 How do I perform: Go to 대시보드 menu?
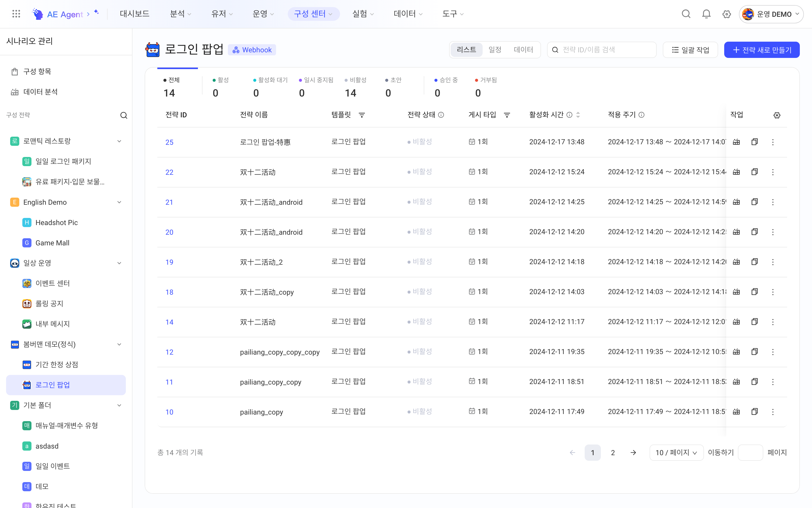coord(134,14)
